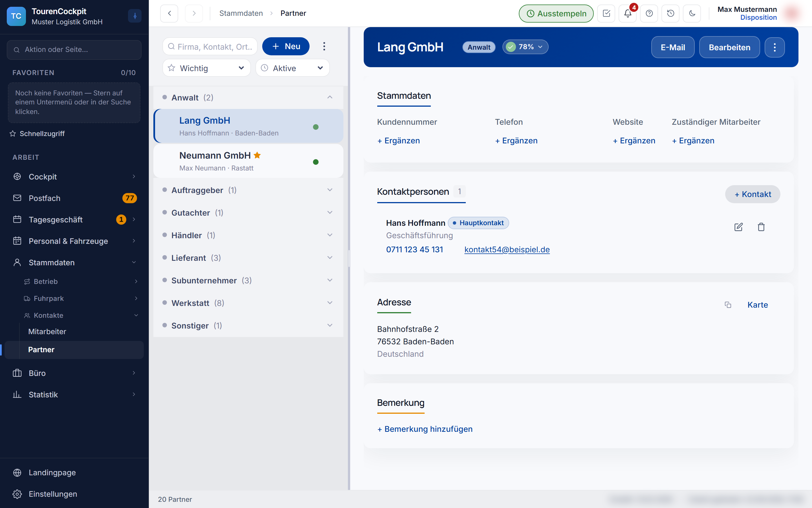Viewport: 812px width, 508px height.
Task: Open Statistik in the sidebar
Action: pyautogui.click(x=74, y=395)
